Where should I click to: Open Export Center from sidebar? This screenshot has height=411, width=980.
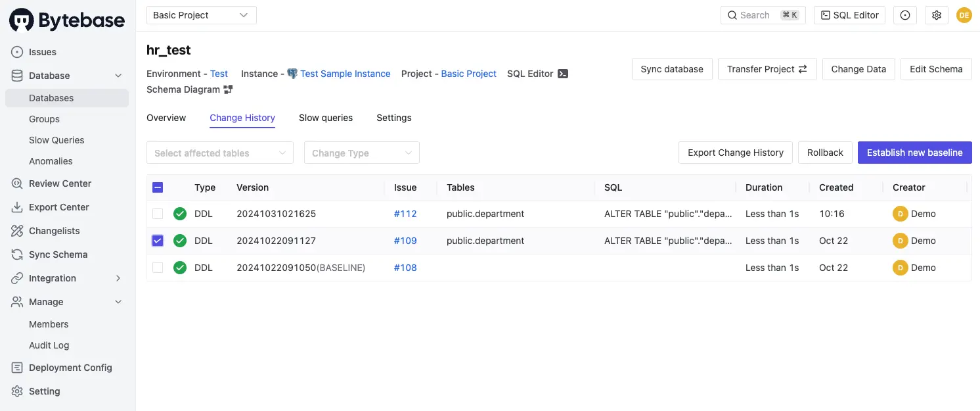click(58, 207)
